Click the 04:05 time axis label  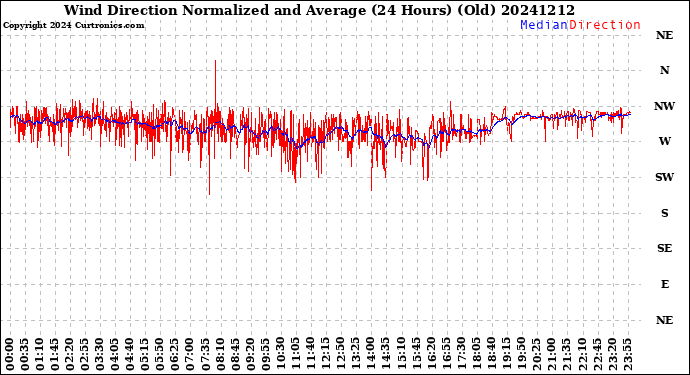pos(115,355)
